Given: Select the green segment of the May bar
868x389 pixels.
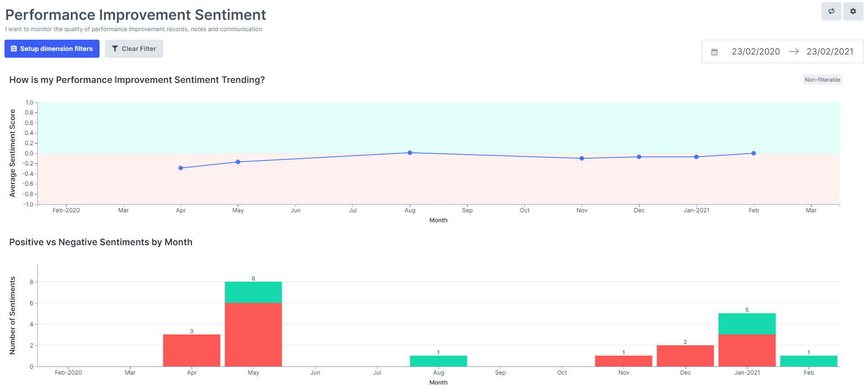Looking at the screenshot, I should coord(253,292).
